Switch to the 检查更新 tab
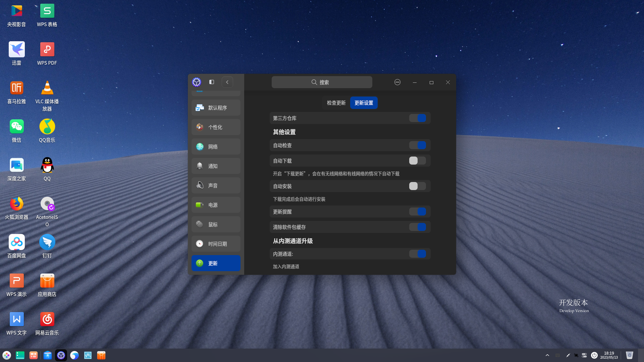Viewport: 644px width, 362px height. pos(336,103)
